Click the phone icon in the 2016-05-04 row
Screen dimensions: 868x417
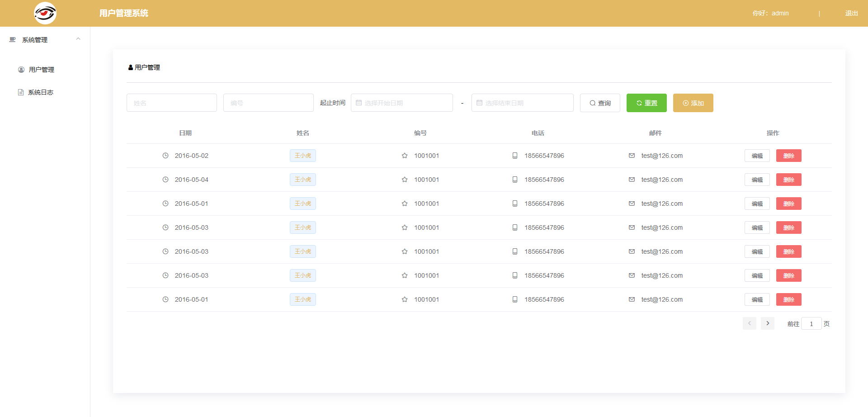[x=515, y=180]
